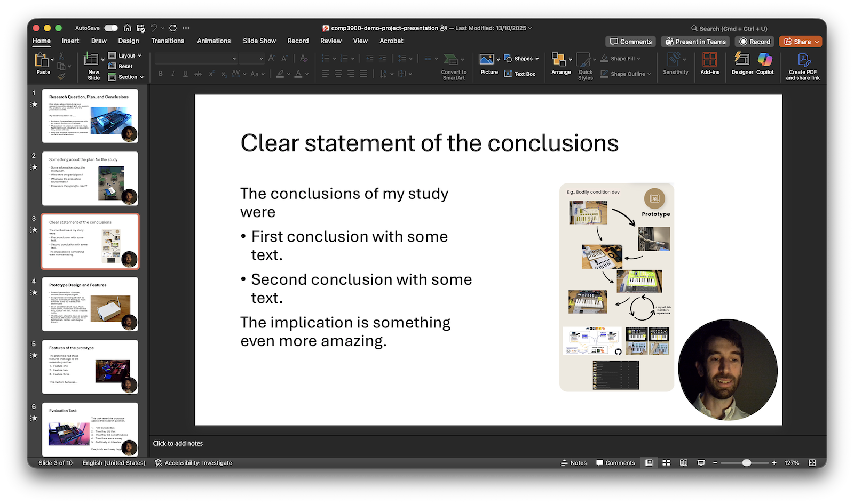Image resolution: width=854 pixels, height=504 pixels.
Task: Switch to the Transitions tab
Action: click(x=168, y=41)
